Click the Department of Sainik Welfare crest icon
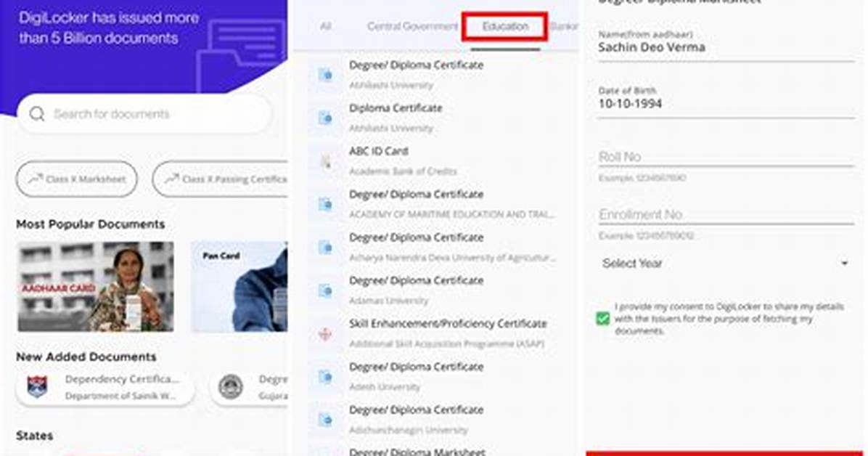Screen dimensions: 868x456 (x=37, y=387)
